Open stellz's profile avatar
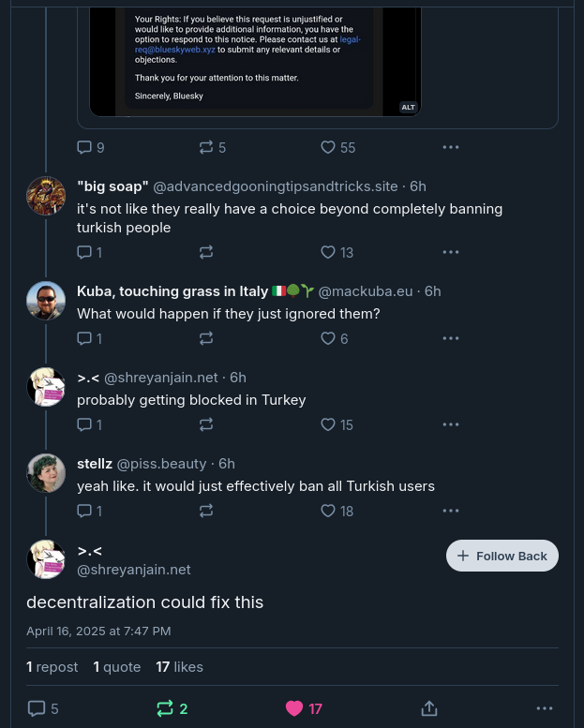Image resolution: width=584 pixels, height=728 pixels. tap(46, 473)
